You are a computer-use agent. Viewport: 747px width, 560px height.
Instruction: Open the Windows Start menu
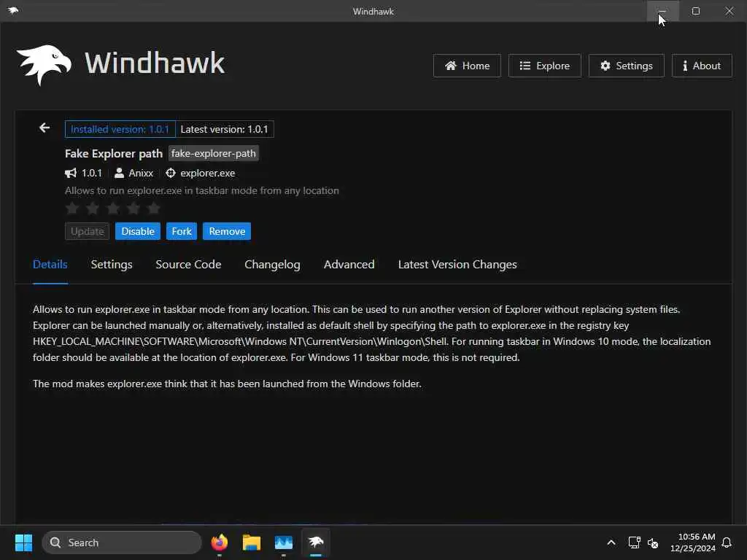(23, 542)
